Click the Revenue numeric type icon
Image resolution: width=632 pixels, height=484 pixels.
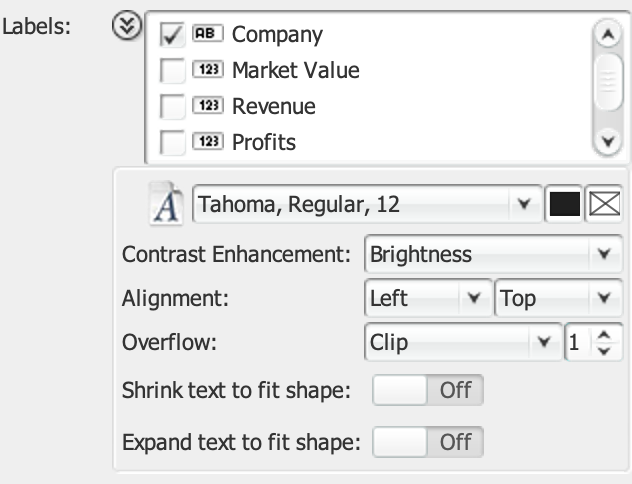pyautogui.click(x=208, y=106)
